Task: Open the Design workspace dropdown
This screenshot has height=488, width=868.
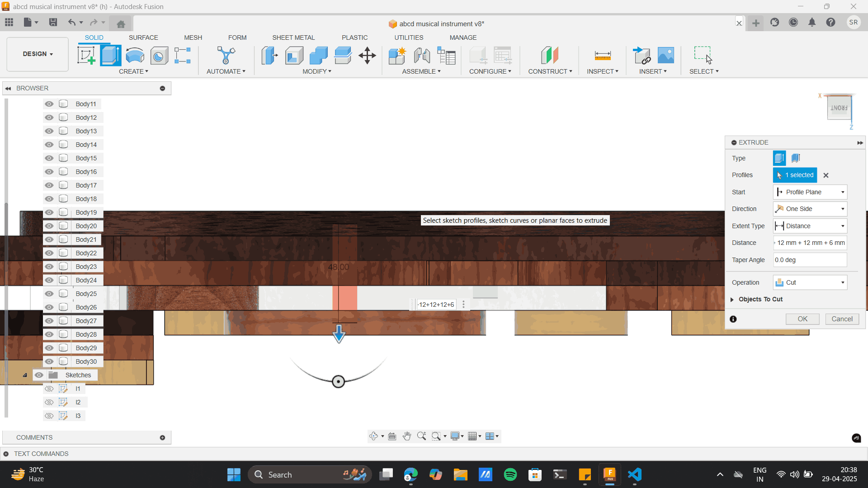Action: tap(38, 54)
